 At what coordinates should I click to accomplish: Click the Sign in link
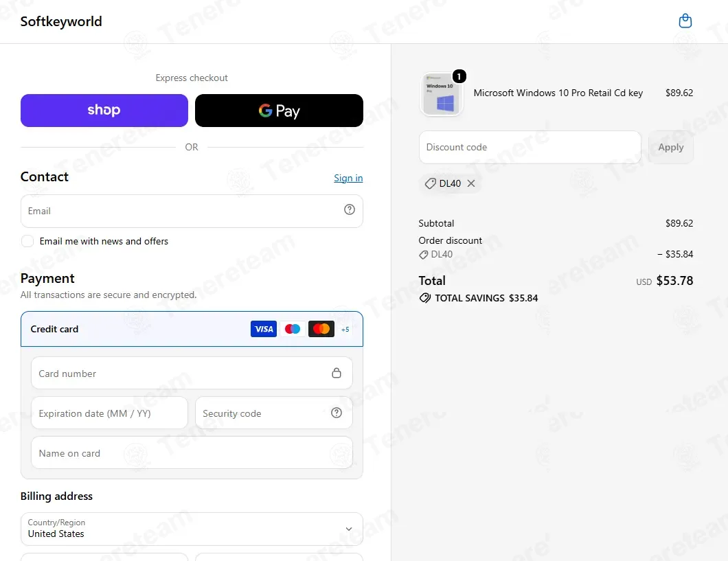[x=348, y=178]
